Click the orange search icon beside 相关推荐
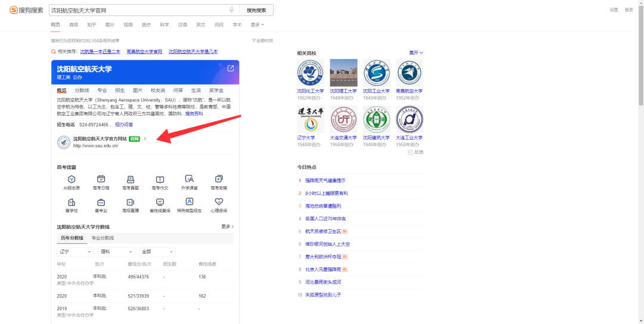The image size is (644, 324). click(54, 52)
